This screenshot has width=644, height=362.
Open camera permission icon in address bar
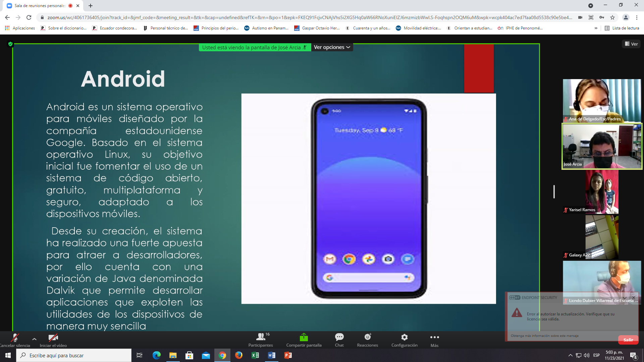(x=580, y=17)
